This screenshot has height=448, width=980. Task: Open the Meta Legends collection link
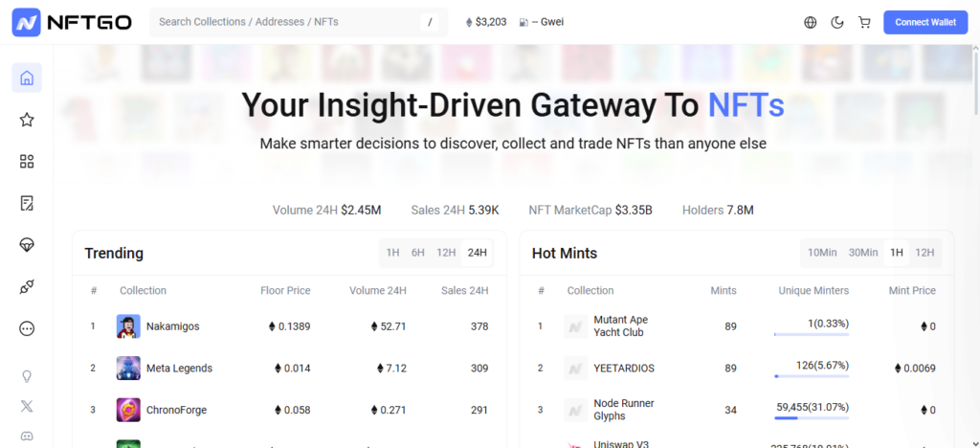[179, 368]
